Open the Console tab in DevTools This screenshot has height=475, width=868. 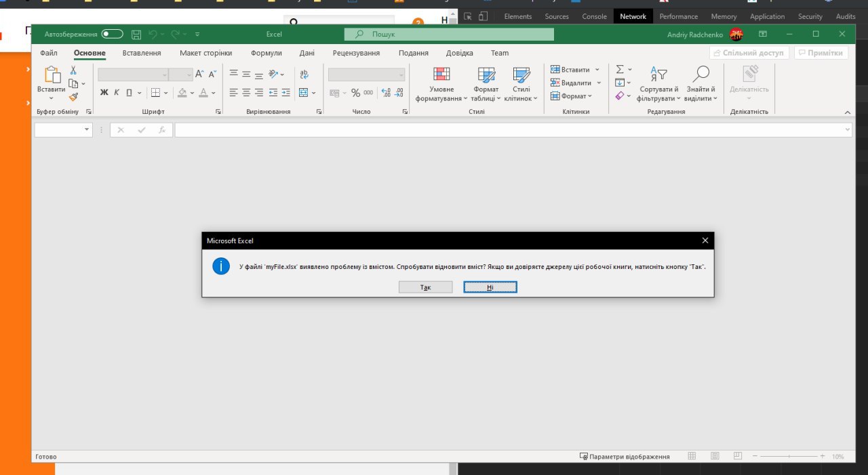coord(594,16)
